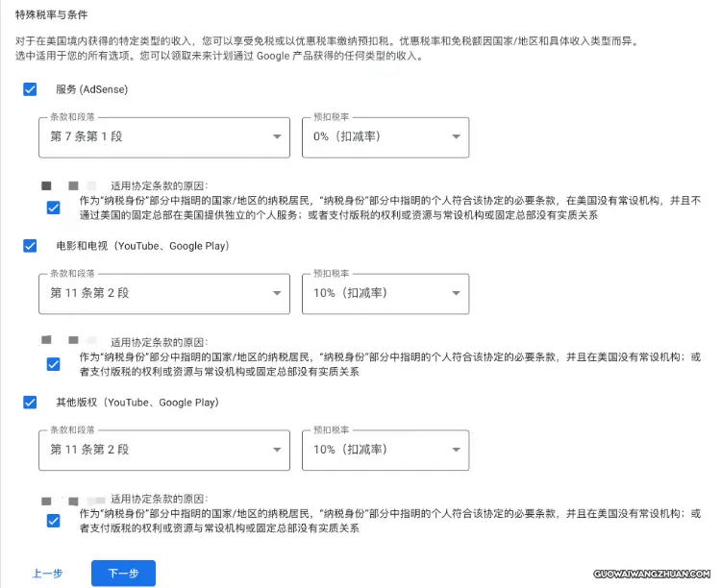Go back with 上一步 link
Screen dimensions: 721x588
point(47,574)
